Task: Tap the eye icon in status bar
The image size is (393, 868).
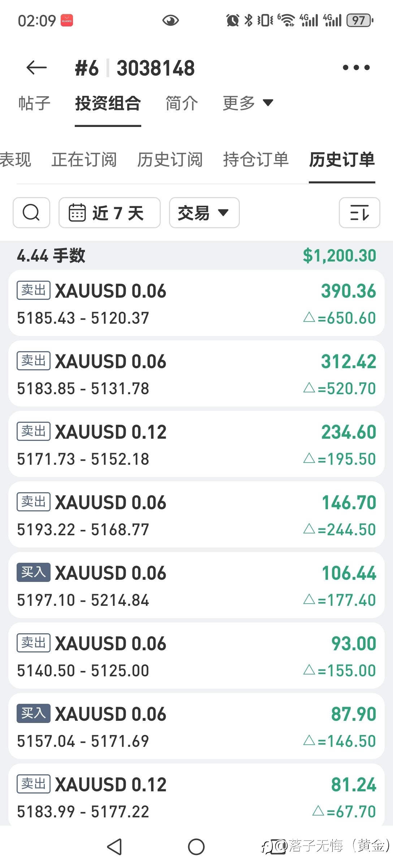Action: 170,21
